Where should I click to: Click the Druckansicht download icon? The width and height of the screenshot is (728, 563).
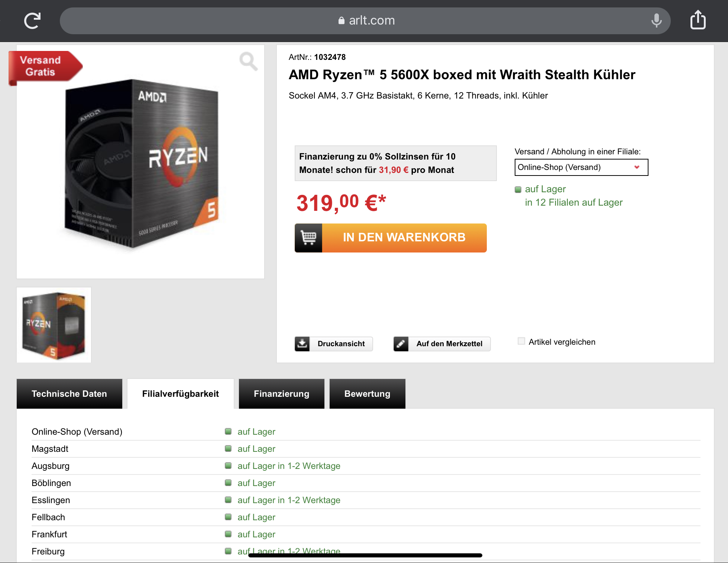[x=302, y=344]
